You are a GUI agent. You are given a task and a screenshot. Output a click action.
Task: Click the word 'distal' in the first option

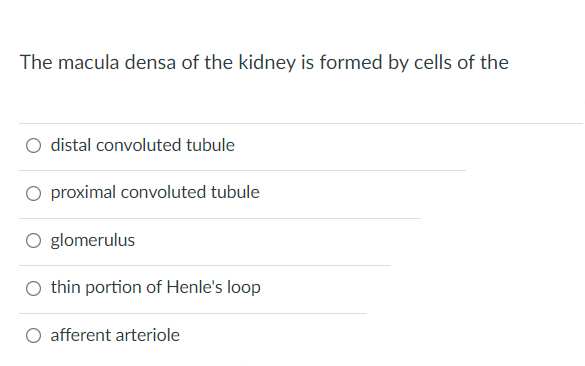[71, 145]
